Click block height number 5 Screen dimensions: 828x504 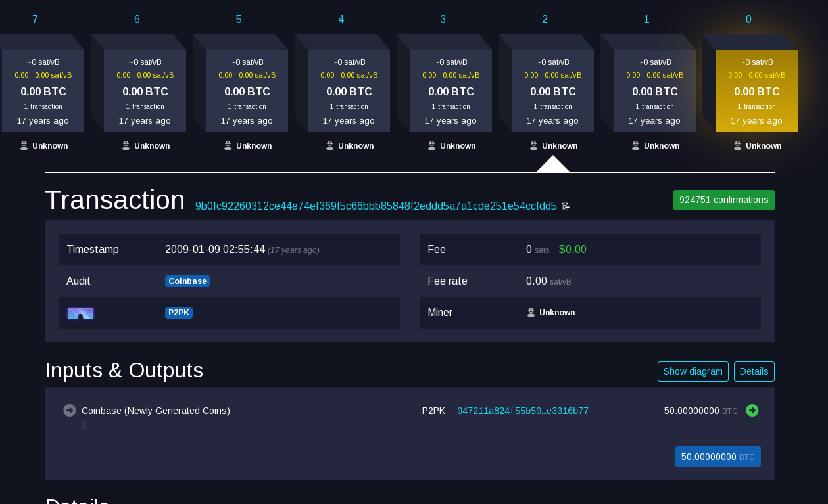pos(239,20)
